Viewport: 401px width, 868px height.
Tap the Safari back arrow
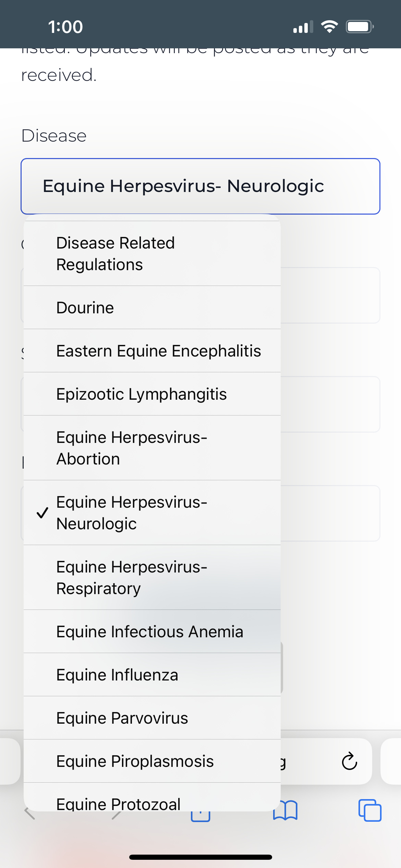(30, 813)
